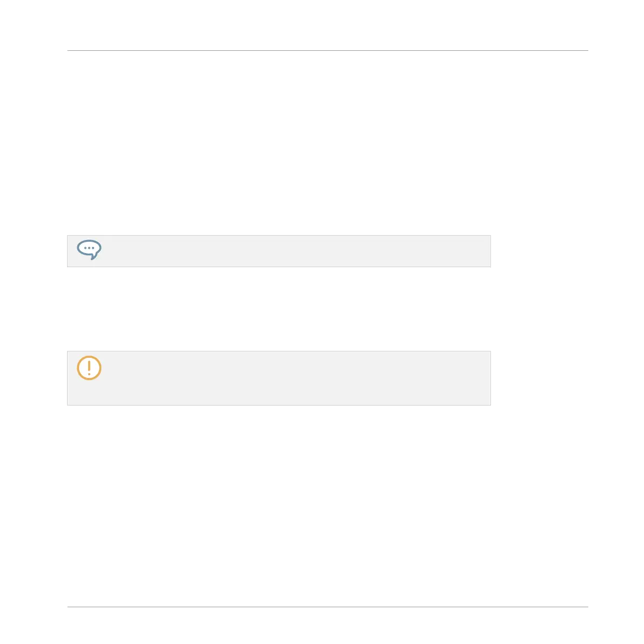This screenshot has width=644, height=644.
Task: Click the orange exclamation mark warning icon
Action: pyautogui.click(x=89, y=368)
